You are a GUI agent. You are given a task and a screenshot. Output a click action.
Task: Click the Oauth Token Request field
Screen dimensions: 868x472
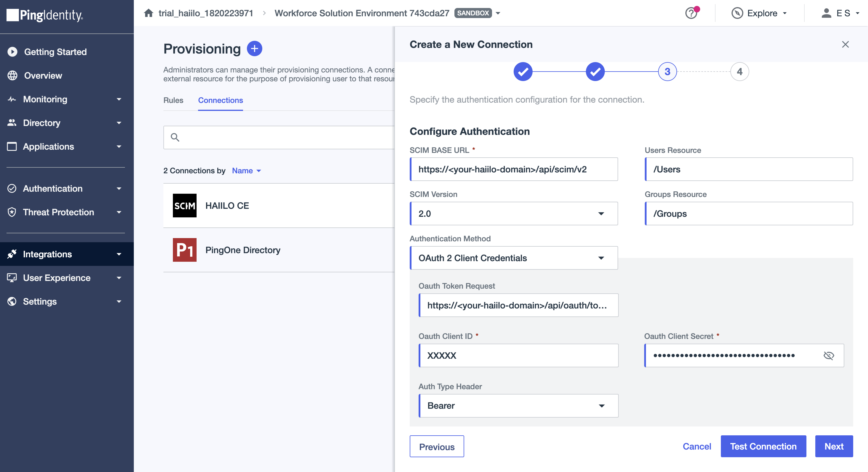click(x=519, y=305)
